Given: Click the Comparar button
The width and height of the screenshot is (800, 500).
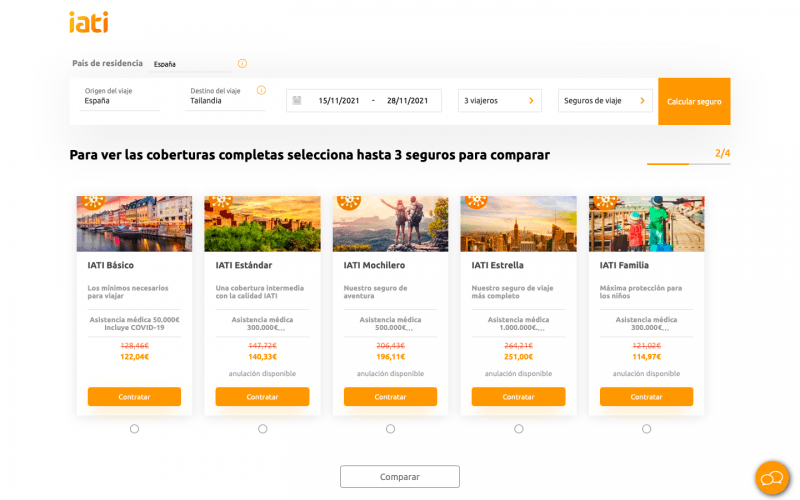Looking at the screenshot, I should click(400, 477).
